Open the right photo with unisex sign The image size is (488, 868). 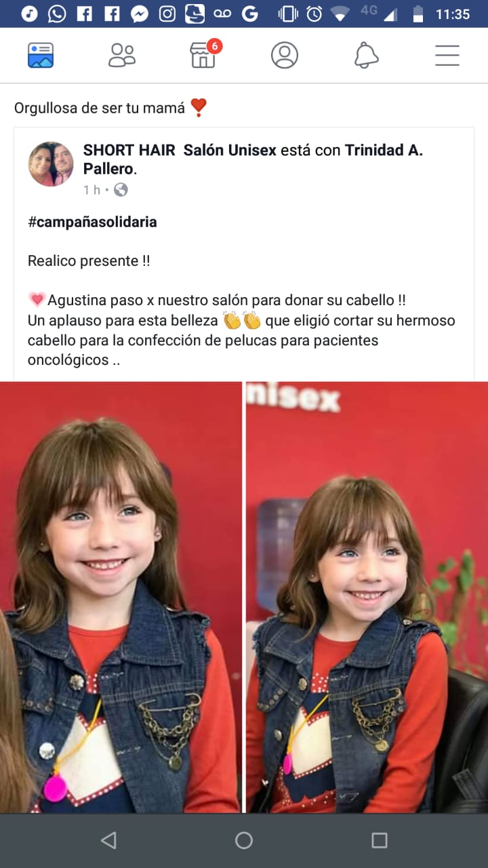367,597
